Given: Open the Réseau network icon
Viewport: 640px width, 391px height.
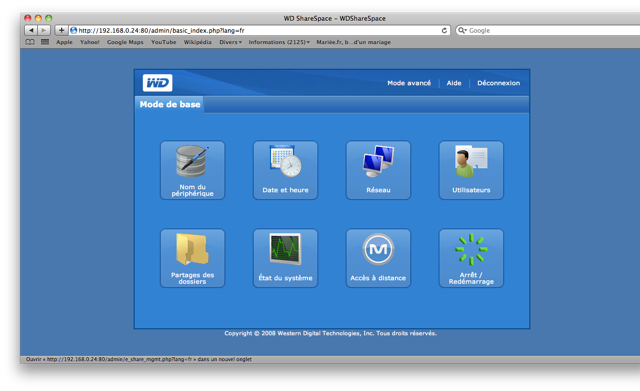Looking at the screenshot, I should [x=378, y=170].
